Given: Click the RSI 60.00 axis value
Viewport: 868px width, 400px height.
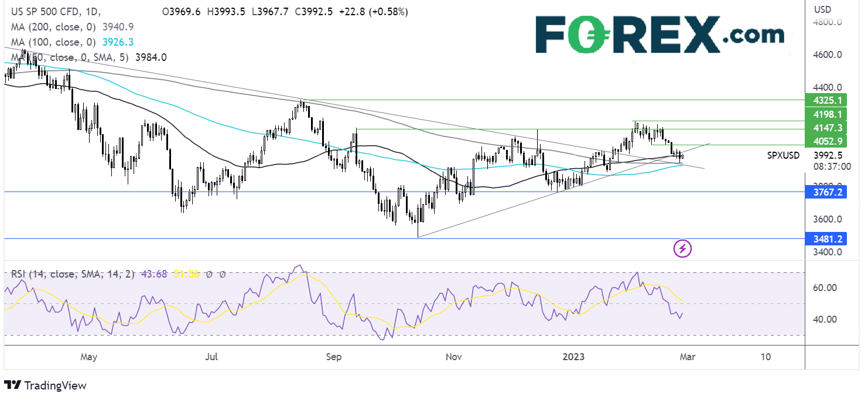Looking at the screenshot, I should click(x=823, y=288).
